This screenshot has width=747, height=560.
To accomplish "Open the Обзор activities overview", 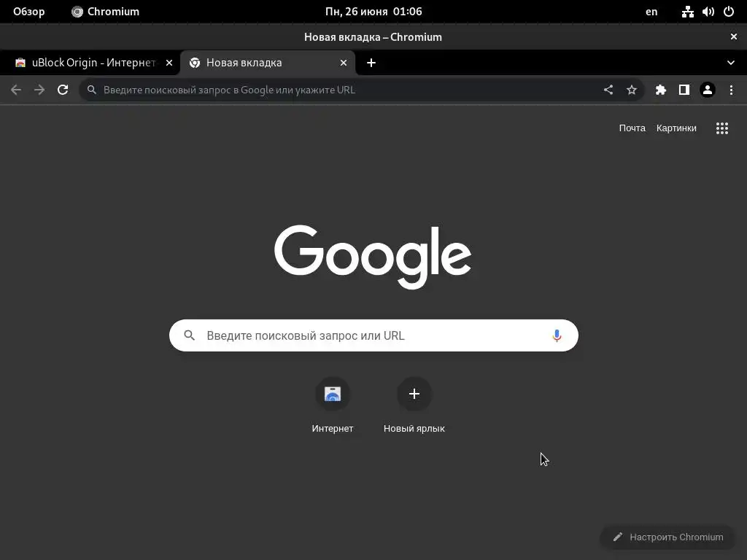I will [28, 12].
